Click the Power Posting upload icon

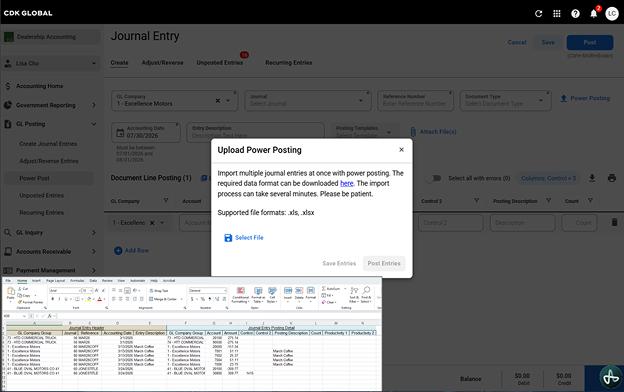[564, 98]
